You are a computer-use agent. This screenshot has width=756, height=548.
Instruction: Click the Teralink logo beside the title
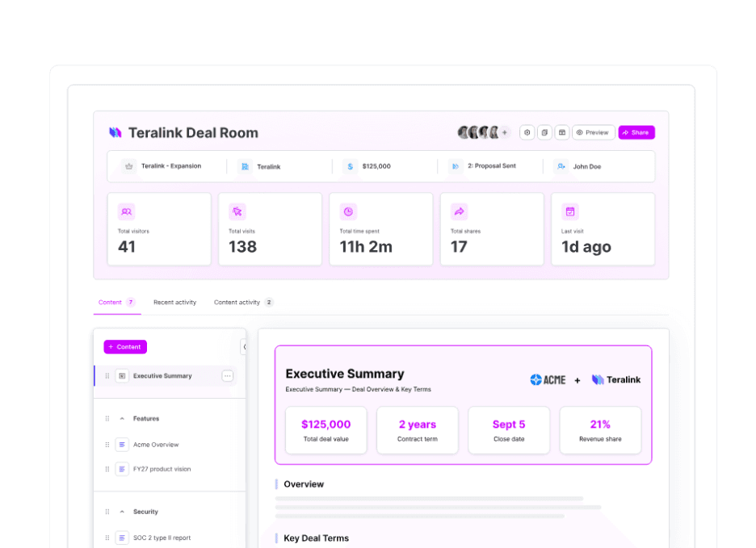pyautogui.click(x=115, y=132)
